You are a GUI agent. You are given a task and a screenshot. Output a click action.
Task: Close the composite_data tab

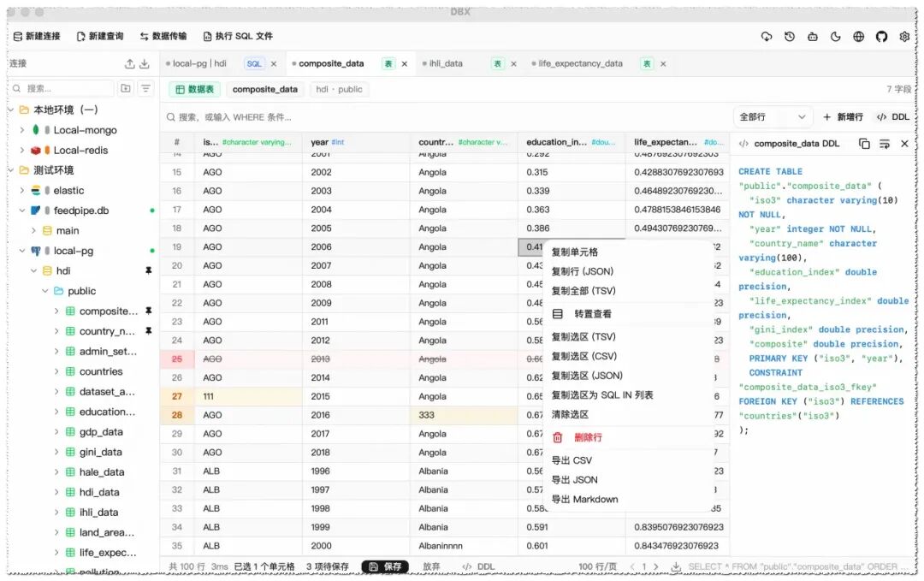point(404,63)
